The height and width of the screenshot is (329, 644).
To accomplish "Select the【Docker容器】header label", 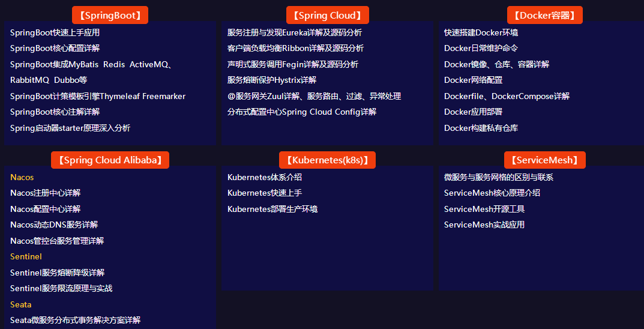I will coord(544,16).
